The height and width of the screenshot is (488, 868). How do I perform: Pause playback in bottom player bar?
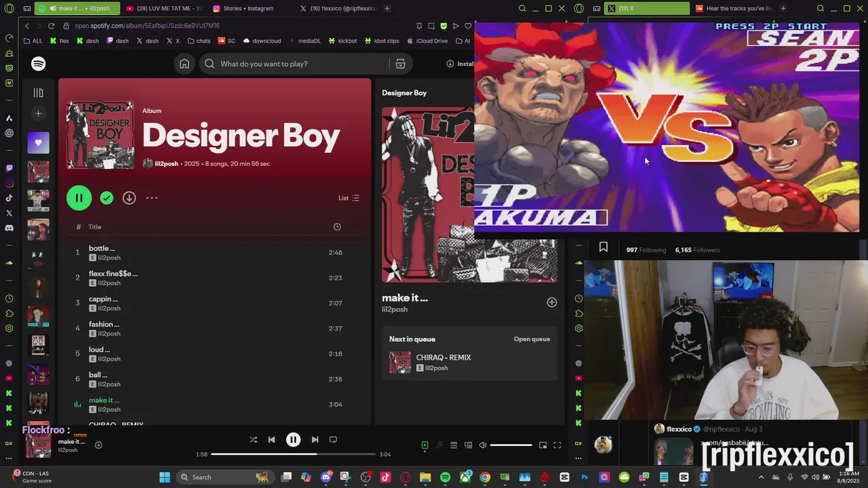point(293,440)
